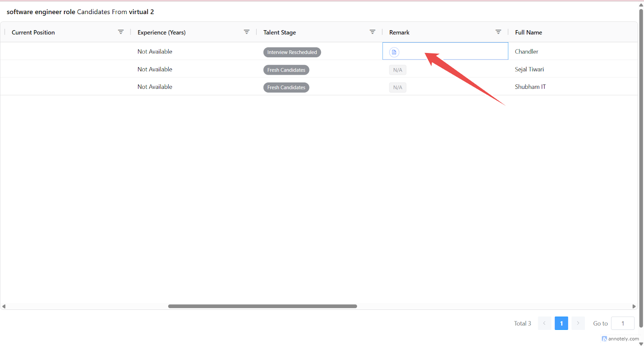This screenshot has height=346, width=644.
Task: Click Not Available experience in Chandler's row
Action: (x=155, y=51)
